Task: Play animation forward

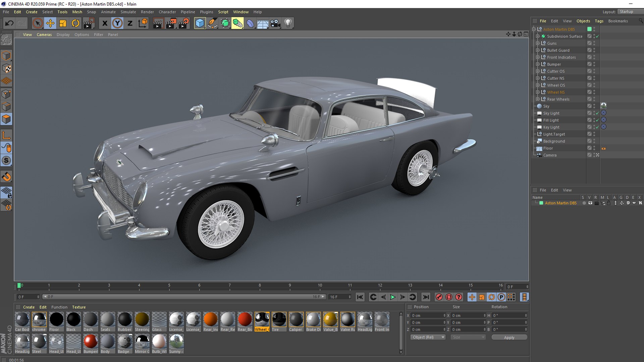Action: (393, 297)
